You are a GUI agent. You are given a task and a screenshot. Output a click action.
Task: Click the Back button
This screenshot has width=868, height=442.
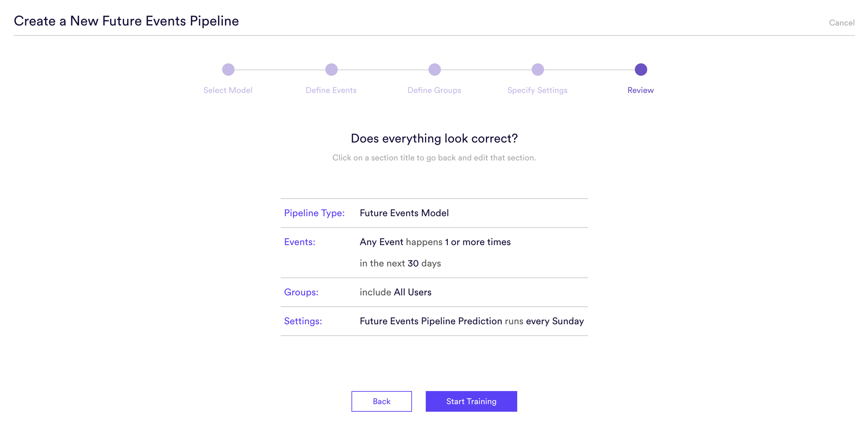click(x=381, y=401)
